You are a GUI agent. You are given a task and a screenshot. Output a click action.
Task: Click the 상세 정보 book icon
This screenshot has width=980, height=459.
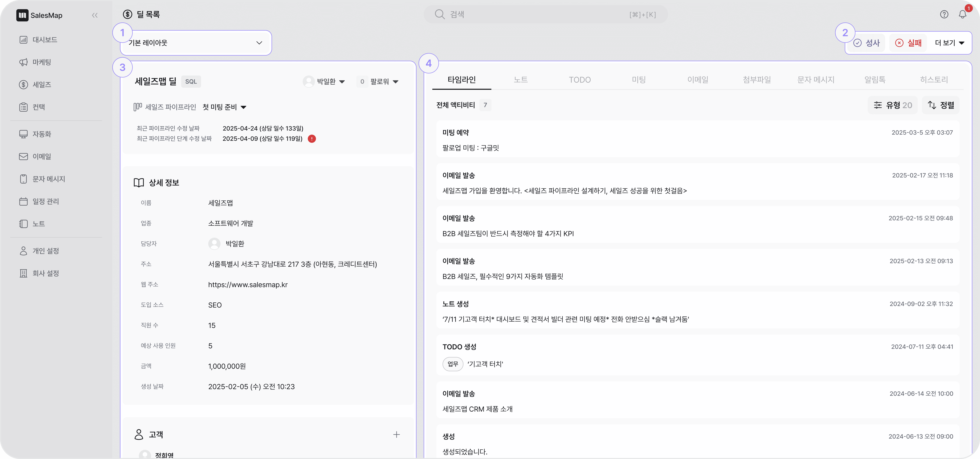[139, 183]
